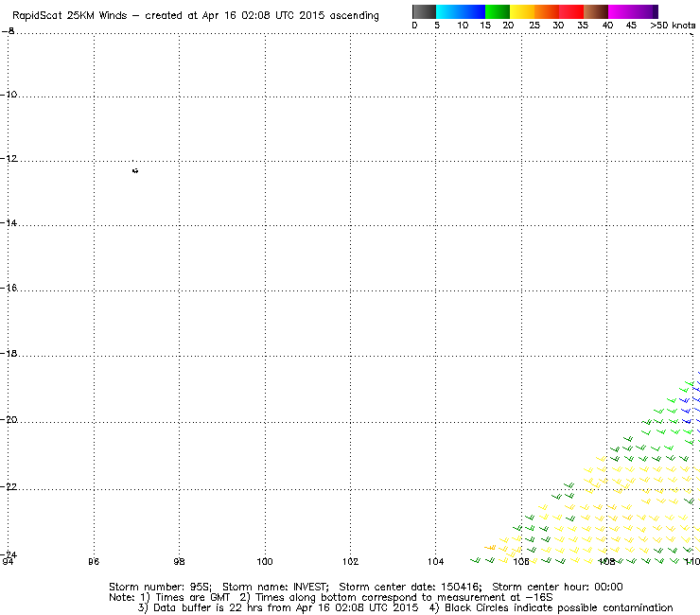This screenshot has width=700, height=615.
Task: Click the longitude label '102'
Action: (x=350, y=561)
